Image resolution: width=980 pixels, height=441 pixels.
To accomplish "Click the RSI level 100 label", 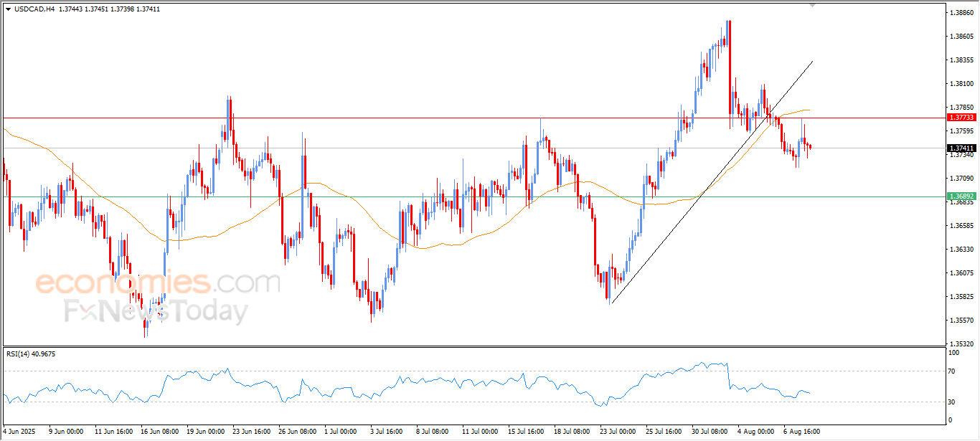I will click(x=954, y=353).
